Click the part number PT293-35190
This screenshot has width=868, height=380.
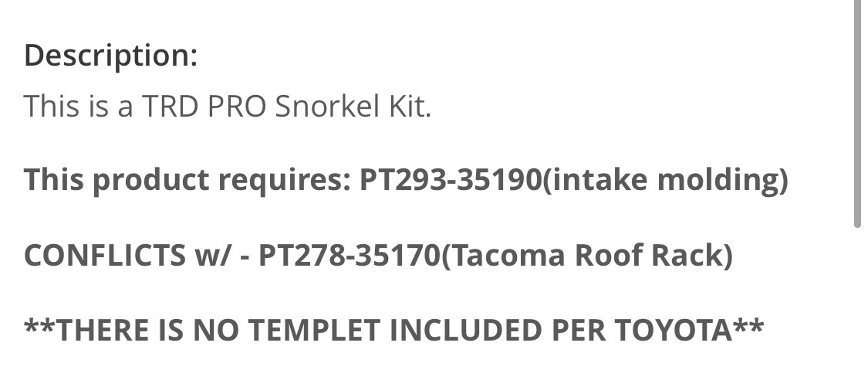point(451,179)
